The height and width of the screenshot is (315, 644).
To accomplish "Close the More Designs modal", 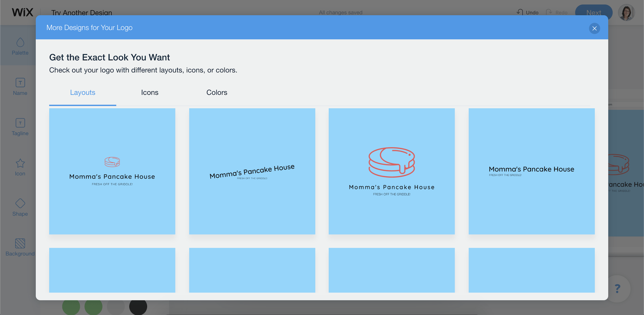I will 594,28.
